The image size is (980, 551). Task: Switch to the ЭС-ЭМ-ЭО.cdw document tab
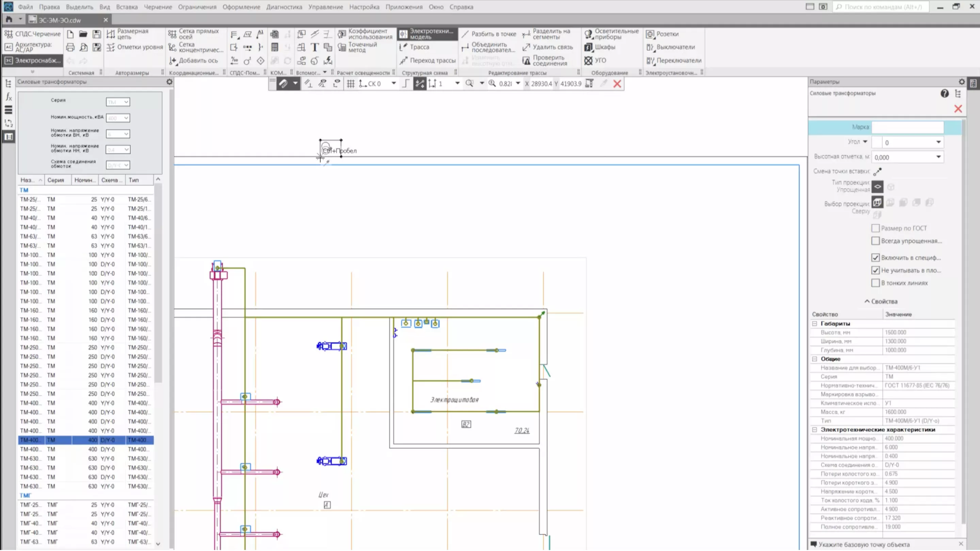[60, 20]
